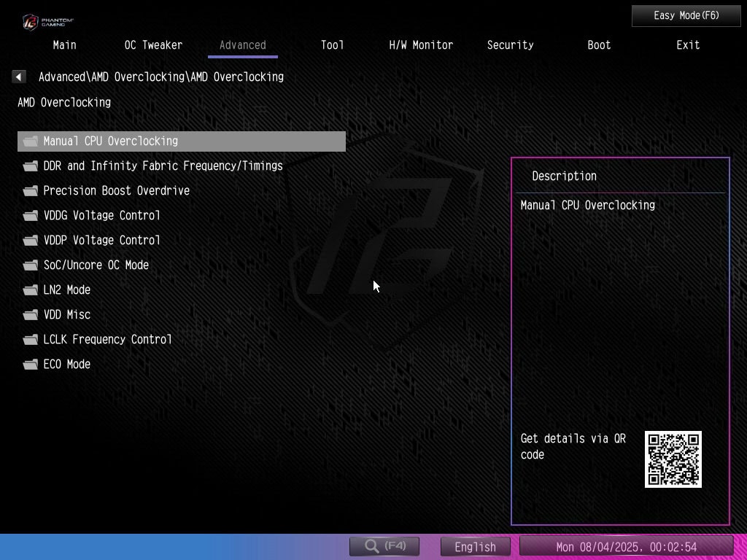747x560 pixels.
Task: Change language with the English button
Action: tap(475, 547)
